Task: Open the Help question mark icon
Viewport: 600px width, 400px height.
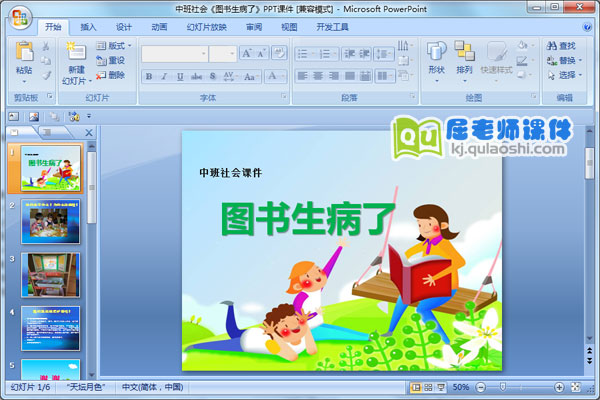Action: click(x=586, y=27)
